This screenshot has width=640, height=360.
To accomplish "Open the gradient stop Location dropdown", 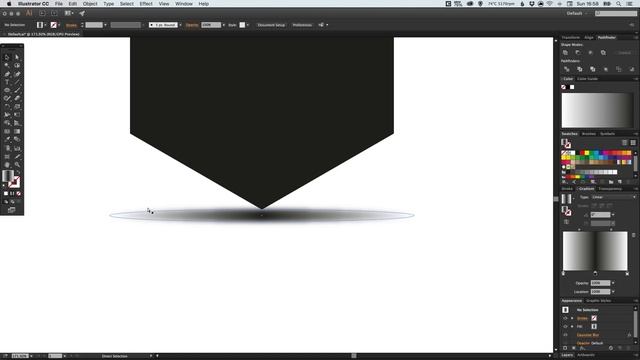I will coord(613,292).
